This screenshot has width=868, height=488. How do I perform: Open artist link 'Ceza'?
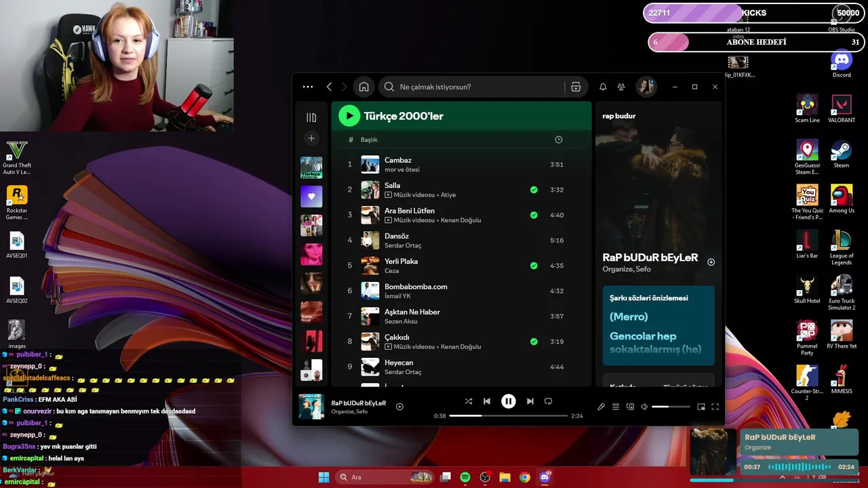(x=391, y=270)
